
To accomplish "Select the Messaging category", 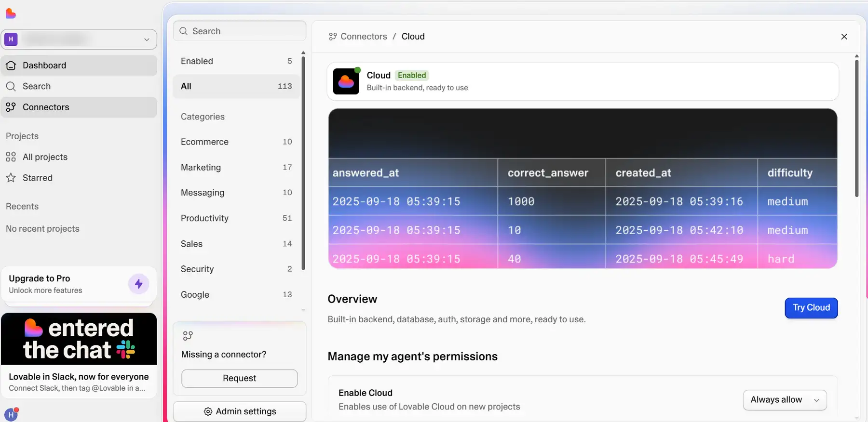I will pyautogui.click(x=236, y=193).
